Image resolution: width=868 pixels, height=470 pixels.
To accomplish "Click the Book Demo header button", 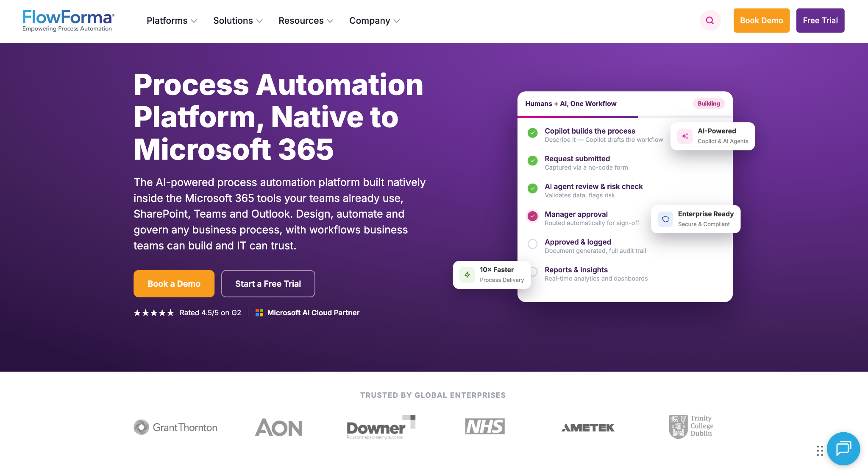I will (x=762, y=20).
